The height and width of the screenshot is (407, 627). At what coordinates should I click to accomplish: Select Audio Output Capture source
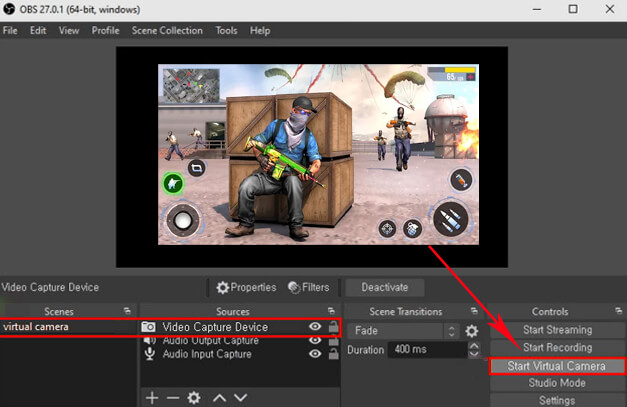pyautogui.click(x=211, y=341)
